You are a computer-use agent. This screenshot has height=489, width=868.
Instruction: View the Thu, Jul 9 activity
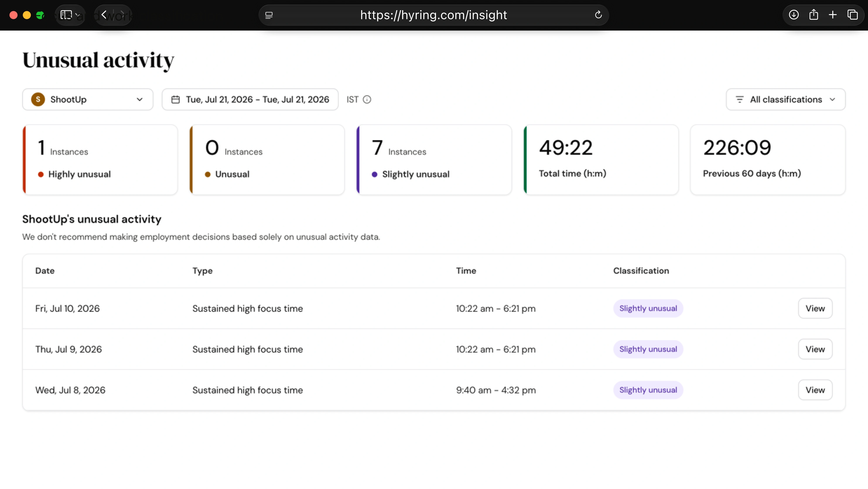(815, 349)
